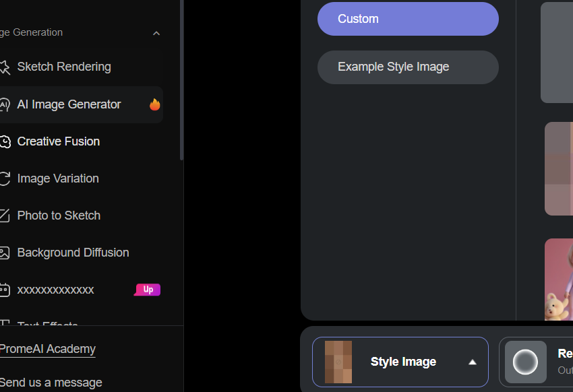573x392 pixels.
Task: Select the Custom style option
Action: click(x=408, y=19)
